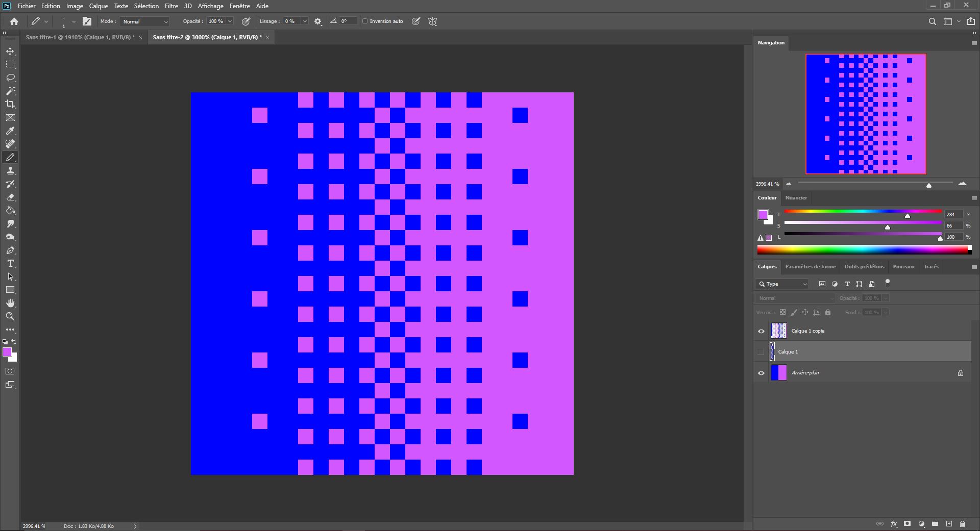This screenshot has width=980, height=531.
Task: Enable the Inversion auto checkbox
Action: click(x=365, y=21)
